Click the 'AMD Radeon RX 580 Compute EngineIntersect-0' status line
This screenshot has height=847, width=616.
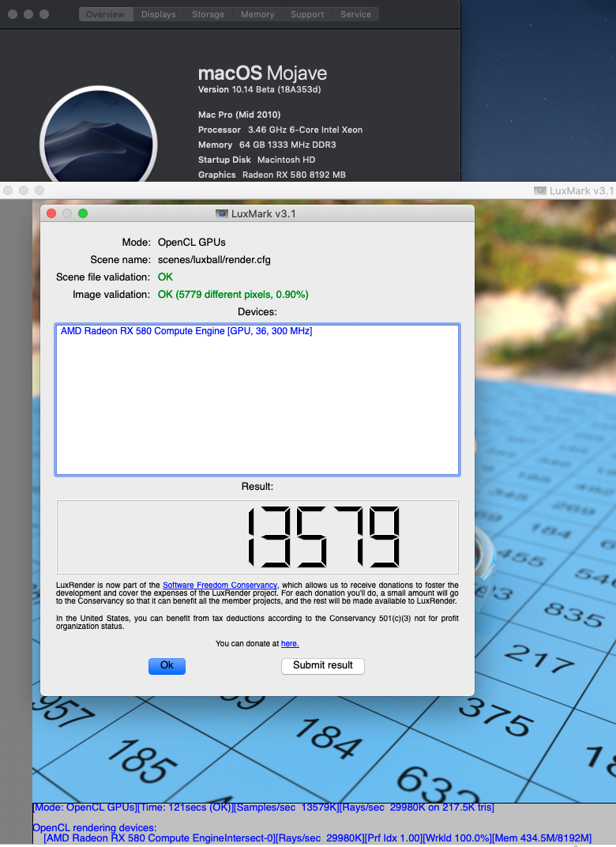click(x=317, y=838)
